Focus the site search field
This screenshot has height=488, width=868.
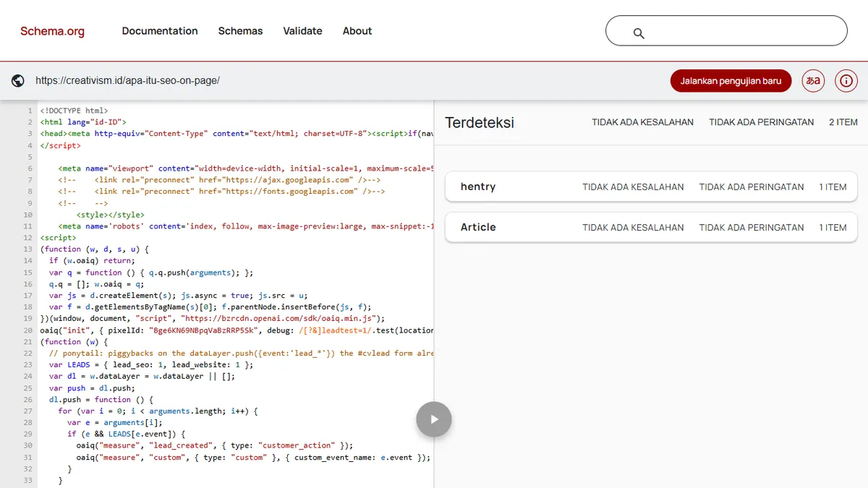[x=726, y=31]
